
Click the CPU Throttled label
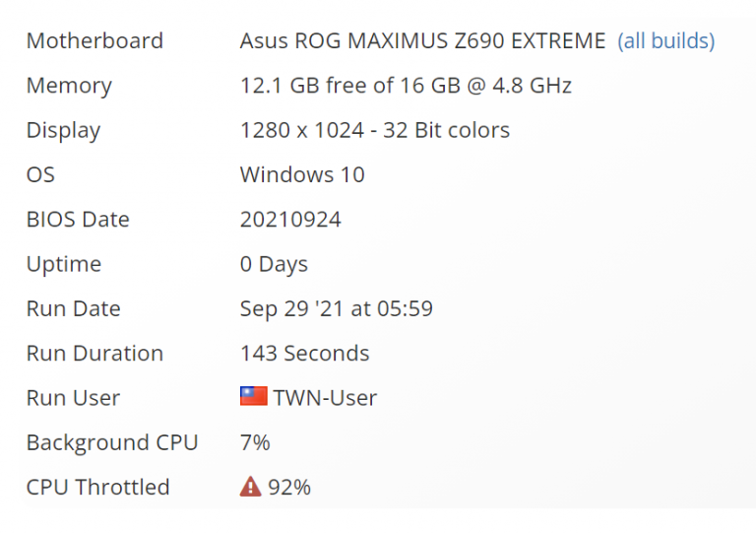(x=97, y=487)
